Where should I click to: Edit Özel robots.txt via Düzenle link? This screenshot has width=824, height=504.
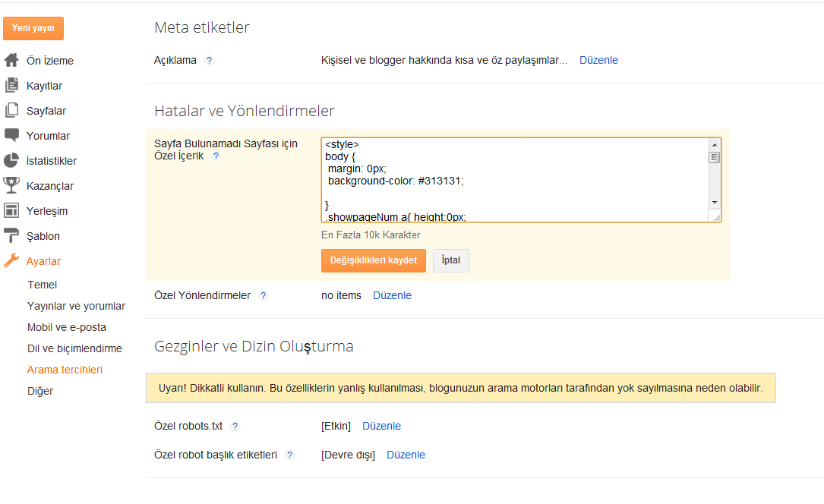pos(381,427)
